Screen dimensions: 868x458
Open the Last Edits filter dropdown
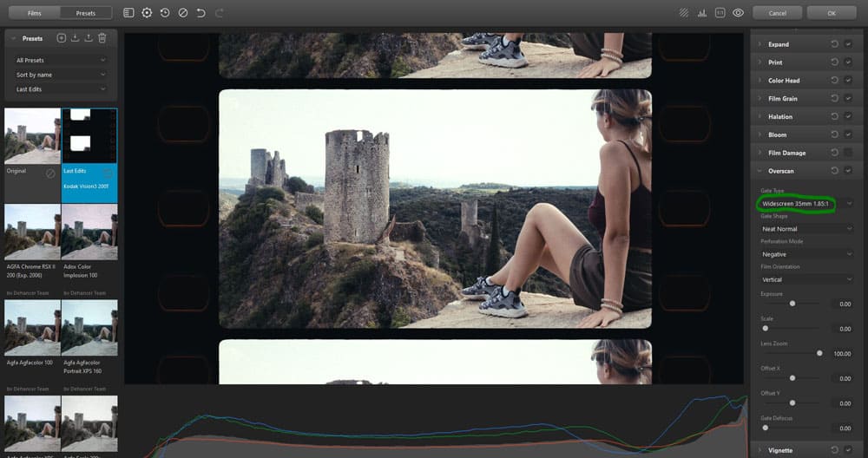click(61, 89)
